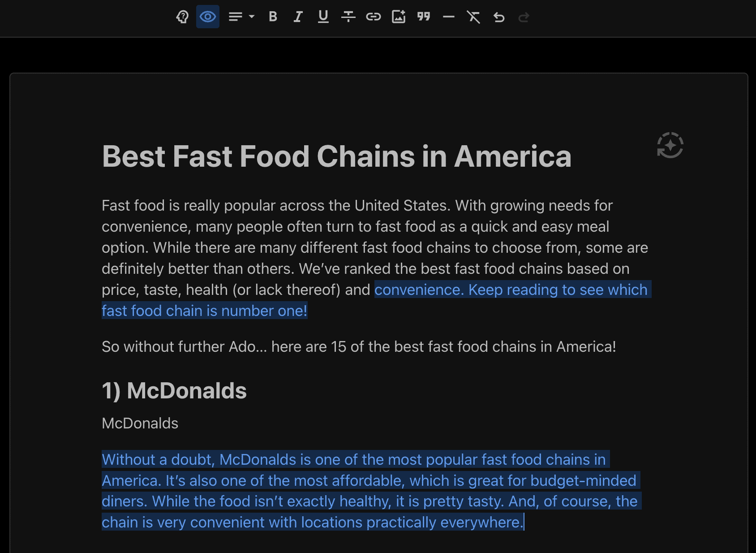
Task: Click the '1) McDonalds' heading
Action: click(x=174, y=390)
